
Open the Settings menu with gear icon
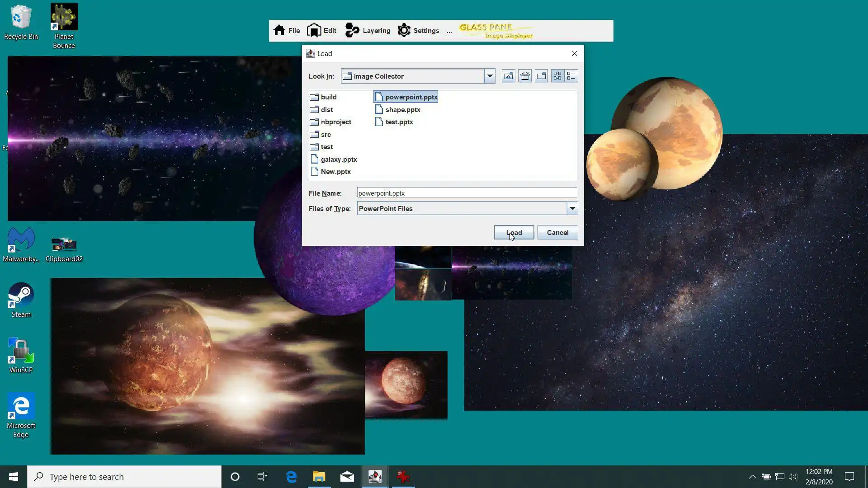[418, 31]
